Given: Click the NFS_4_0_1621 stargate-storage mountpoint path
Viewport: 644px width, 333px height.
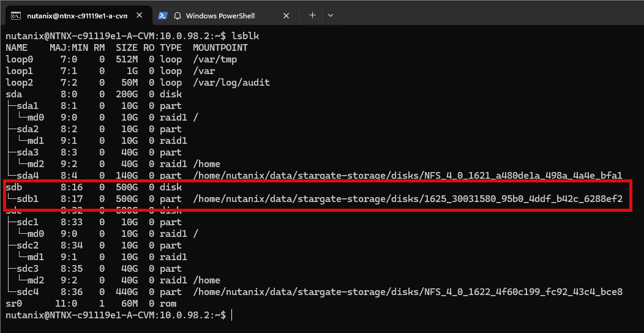Looking at the screenshot, I should point(408,176).
